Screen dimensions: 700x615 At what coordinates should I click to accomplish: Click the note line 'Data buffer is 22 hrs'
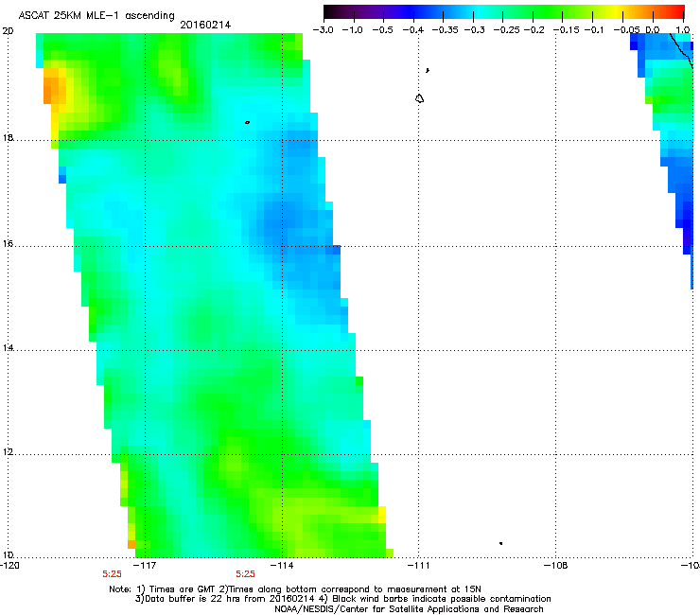pyautogui.click(x=193, y=599)
